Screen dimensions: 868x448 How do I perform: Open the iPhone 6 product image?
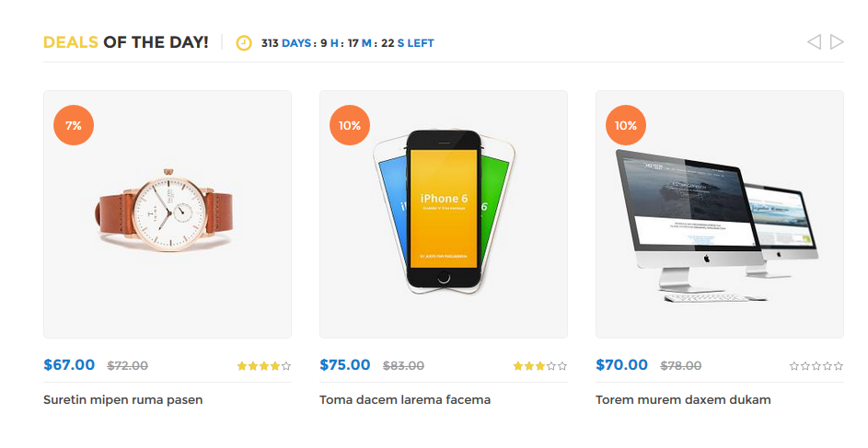(x=444, y=212)
